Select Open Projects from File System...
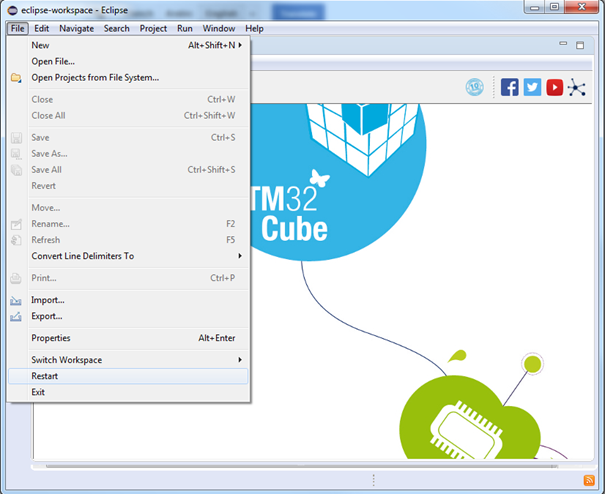This screenshot has width=605, height=494. (x=128, y=78)
